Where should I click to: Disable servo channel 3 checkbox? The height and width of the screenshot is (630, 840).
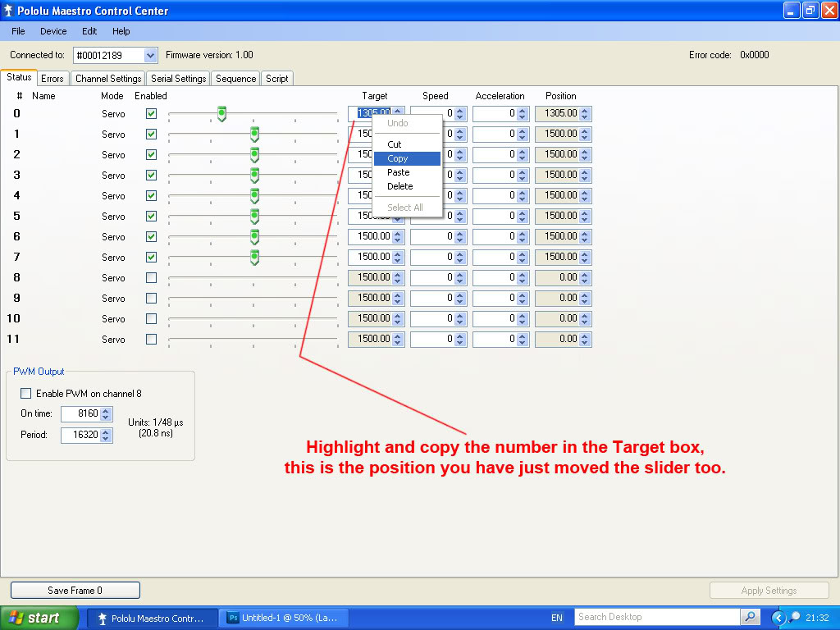[152, 176]
